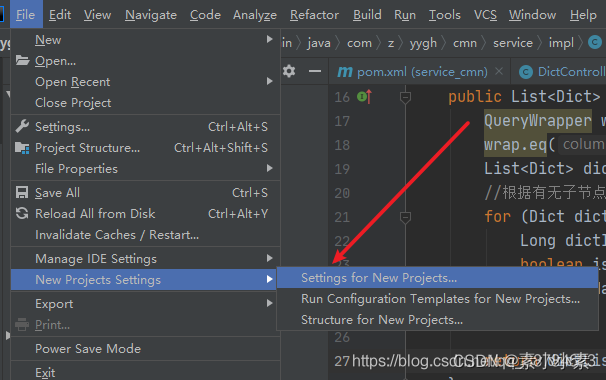The width and height of the screenshot is (606, 380).
Task: Click the com breadcrumb
Action: coord(359,43)
